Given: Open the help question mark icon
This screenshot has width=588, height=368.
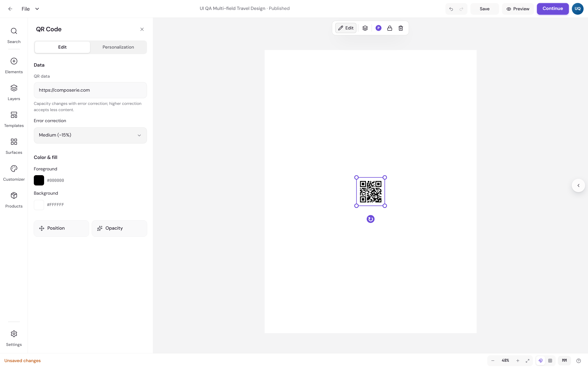Looking at the screenshot, I should pyautogui.click(x=578, y=361).
